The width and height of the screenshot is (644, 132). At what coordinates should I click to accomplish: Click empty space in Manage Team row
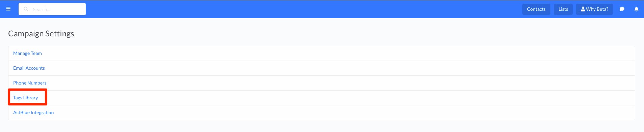point(338,53)
